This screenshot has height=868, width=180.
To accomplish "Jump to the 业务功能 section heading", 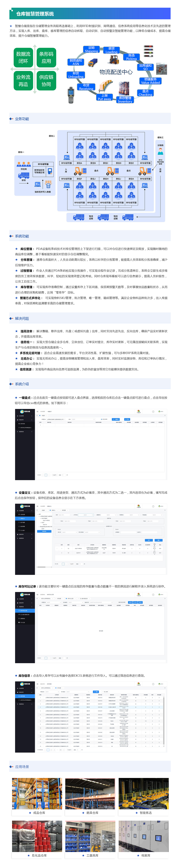I will 22,119.
